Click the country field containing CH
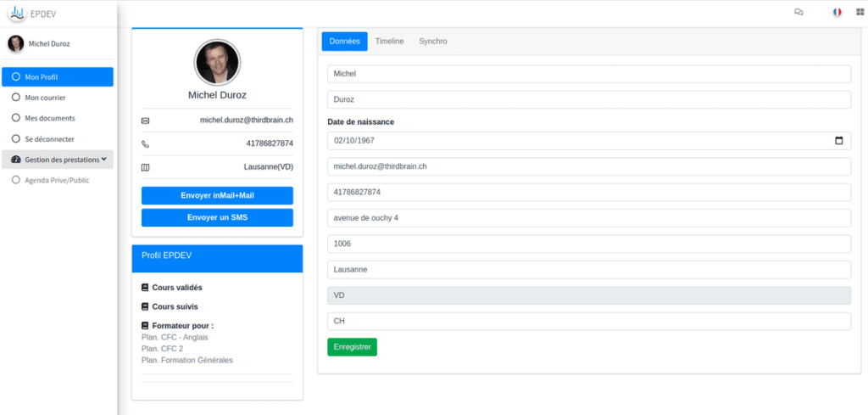The height and width of the screenshot is (415, 868). pyautogui.click(x=589, y=322)
